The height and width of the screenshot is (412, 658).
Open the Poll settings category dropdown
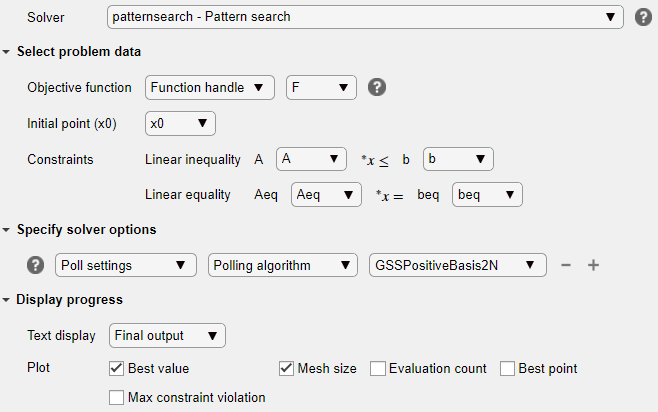126,265
